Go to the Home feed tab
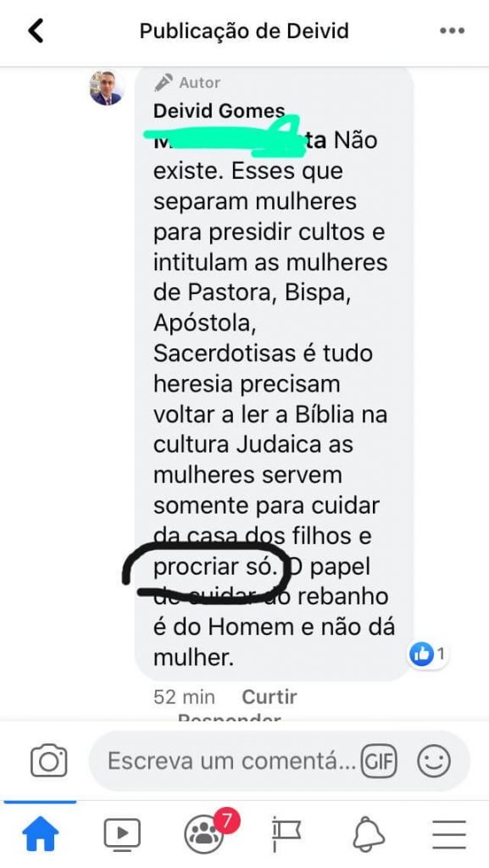489x868 pixels. (x=40, y=834)
